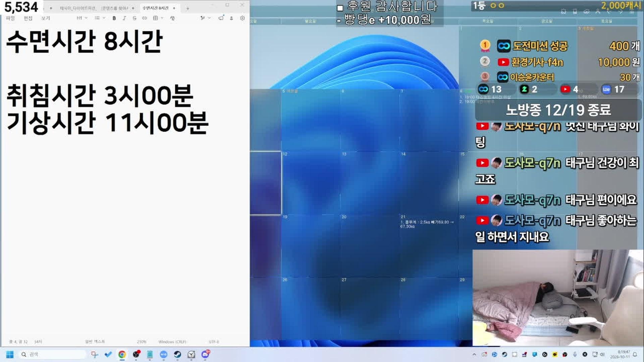Open the Snipping Tool taskbar icon
Viewport: 644px width, 362px height.
pos(95,354)
